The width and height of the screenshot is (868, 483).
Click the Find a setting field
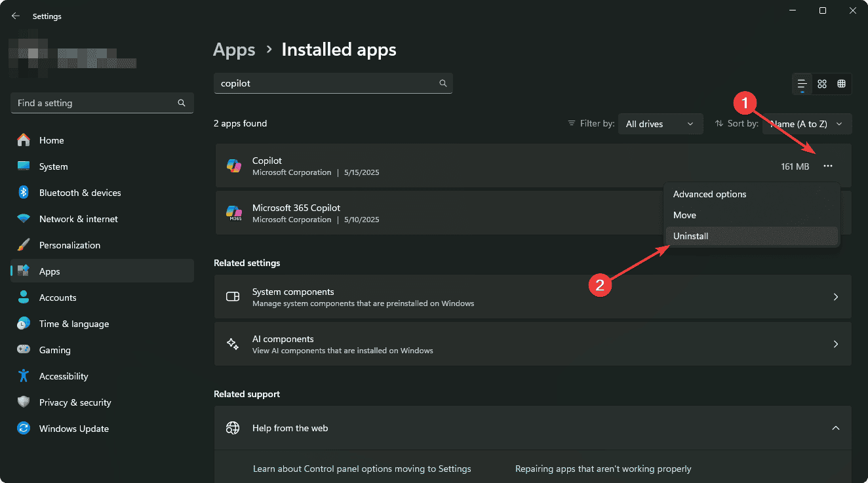(102, 103)
